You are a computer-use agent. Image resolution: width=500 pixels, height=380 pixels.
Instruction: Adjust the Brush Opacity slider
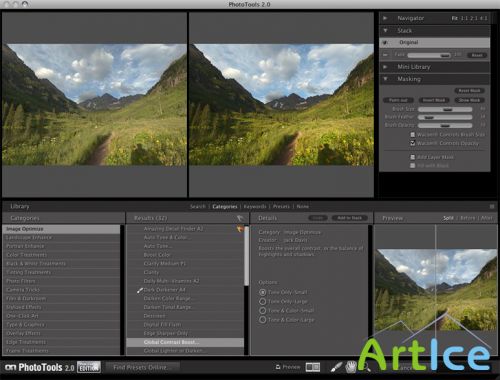coord(445,125)
